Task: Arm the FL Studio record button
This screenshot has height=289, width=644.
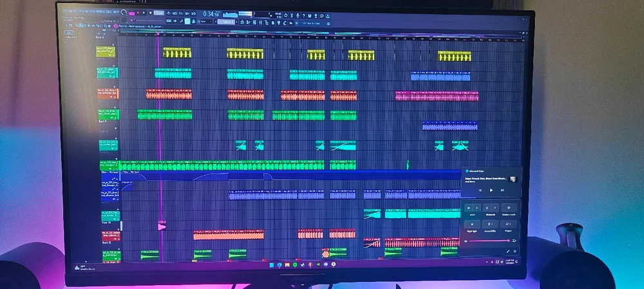Action: pyautogui.click(x=150, y=13)
